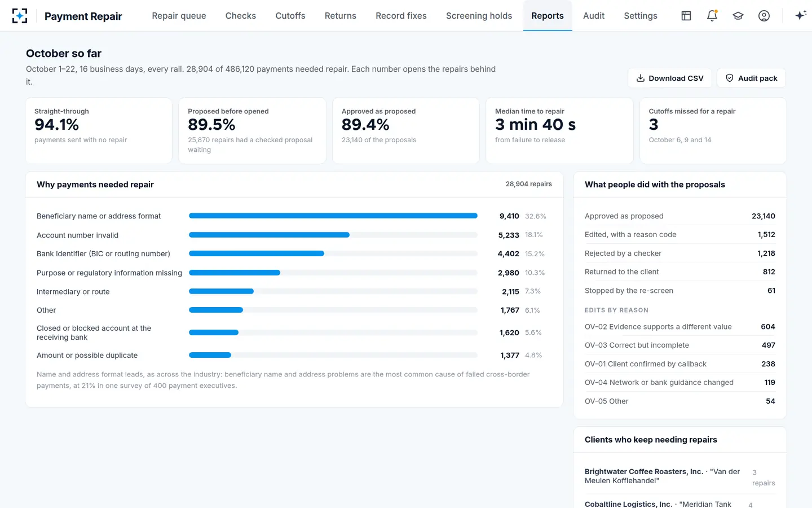Open the 89.4% approved as proposed figure
812x508 pixels.
365,125
